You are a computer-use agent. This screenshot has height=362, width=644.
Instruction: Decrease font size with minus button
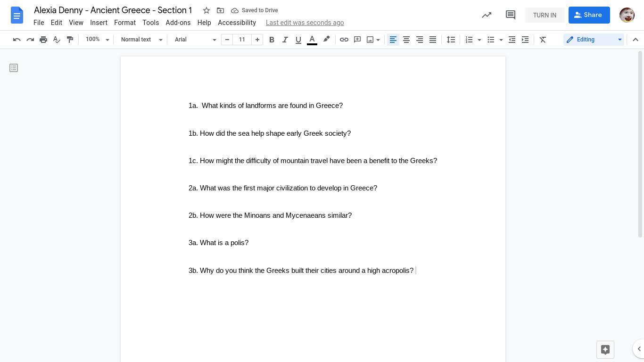[x=227, y=40]
